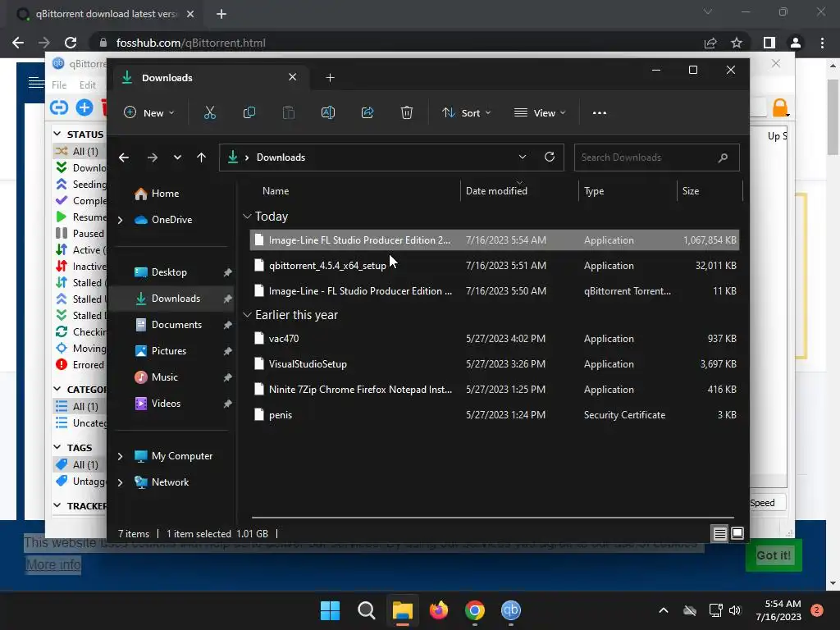Open the New dropdown in Explorer
Image resolution: width=840 pixels, height=630 pixels.
click(x=149, y=112)
